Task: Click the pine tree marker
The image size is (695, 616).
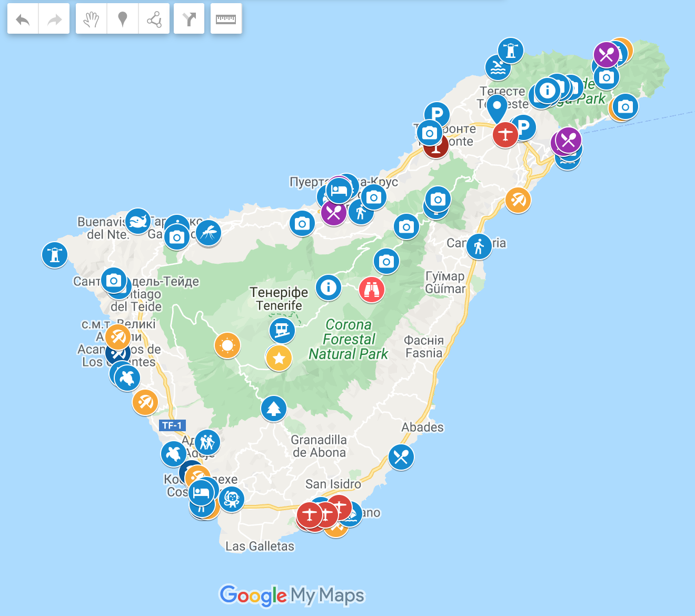Action: (x=274, y=408)
